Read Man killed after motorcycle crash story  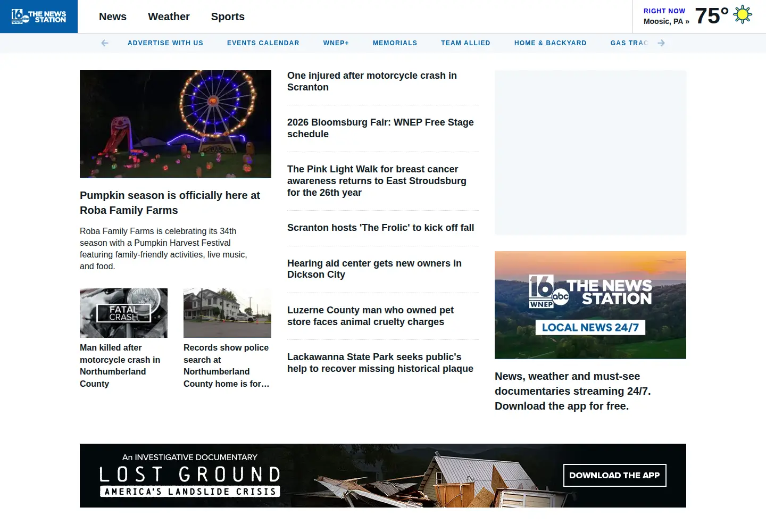coord(120,365)
